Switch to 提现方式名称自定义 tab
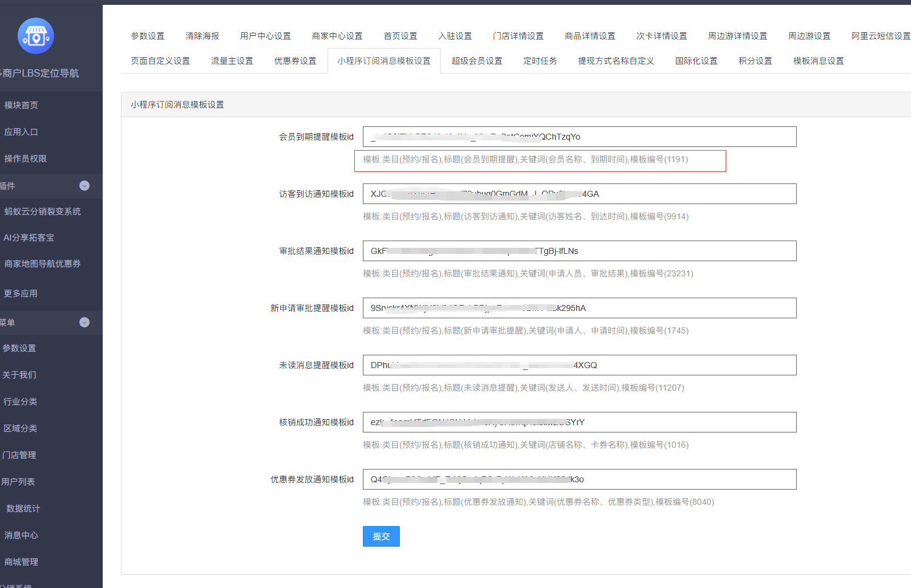This screenshot has height=588, width=911. pos(616,61)
